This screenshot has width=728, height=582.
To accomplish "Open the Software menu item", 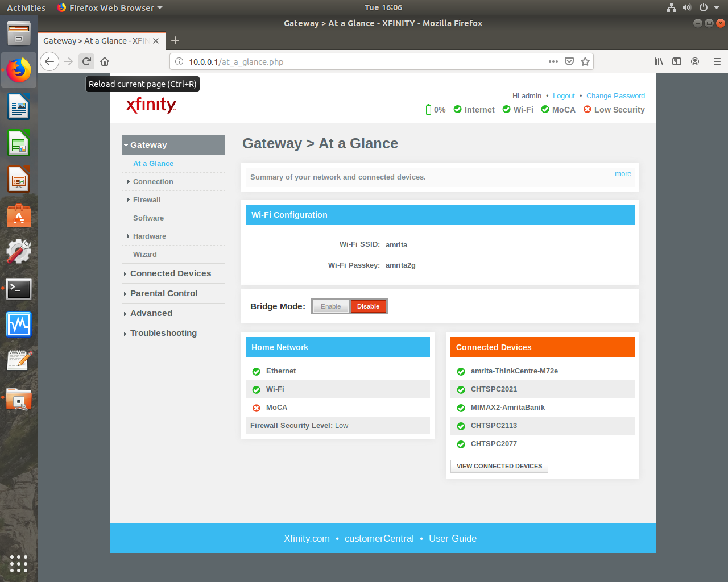I will point(148,218).
